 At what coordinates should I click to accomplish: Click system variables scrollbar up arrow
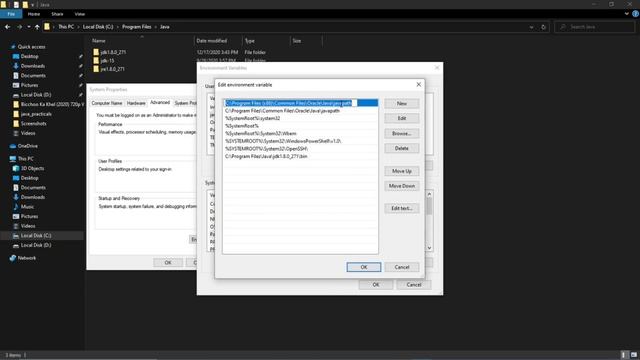click(429, 194)
